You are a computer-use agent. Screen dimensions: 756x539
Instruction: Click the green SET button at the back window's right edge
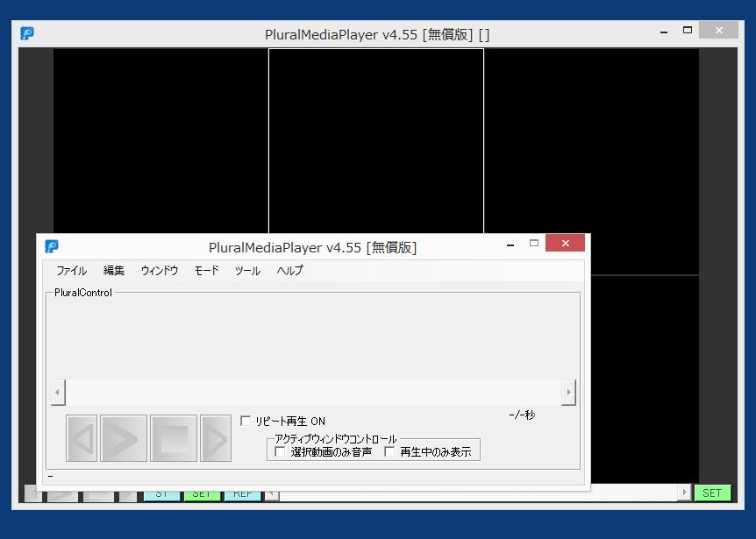coord(712,493)
